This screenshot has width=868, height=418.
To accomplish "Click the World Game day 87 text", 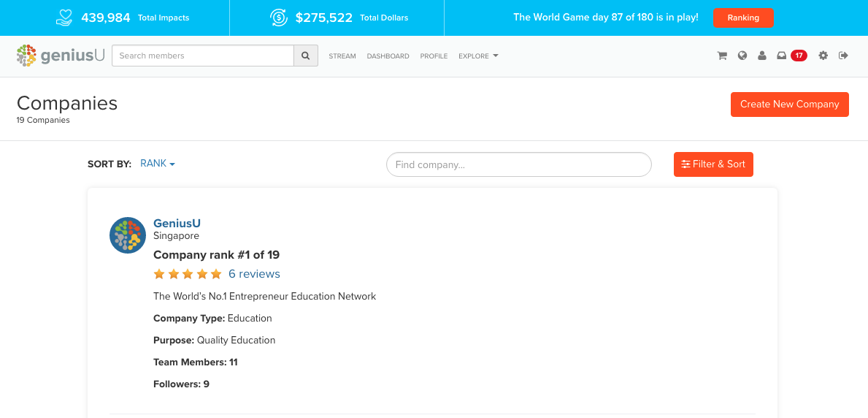I will coord(606,18).
